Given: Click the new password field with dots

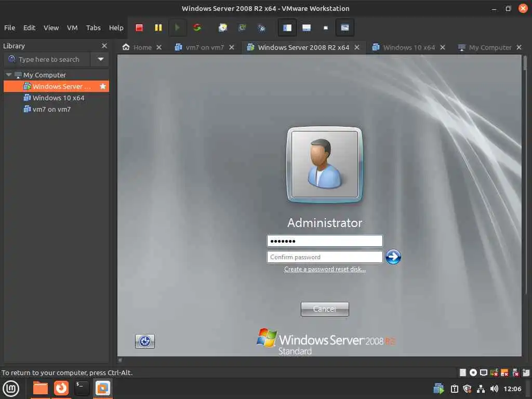Looking at the screenshot, I should coord(325,241).
